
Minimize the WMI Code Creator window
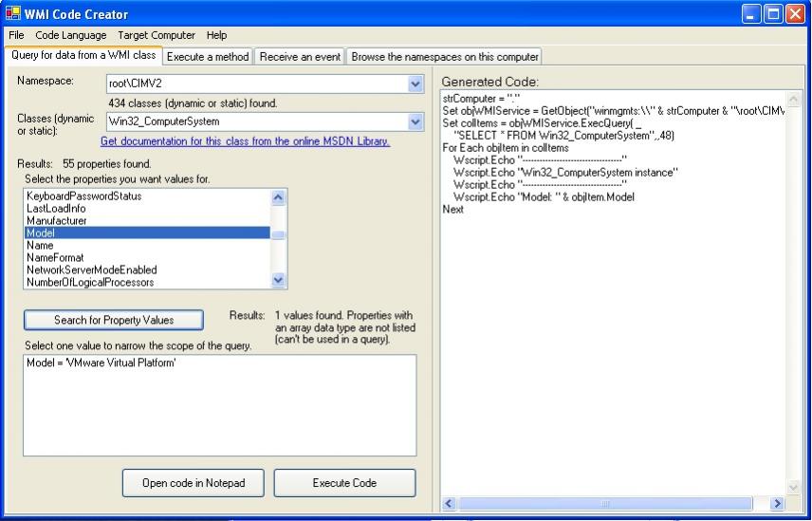point(751,14)
